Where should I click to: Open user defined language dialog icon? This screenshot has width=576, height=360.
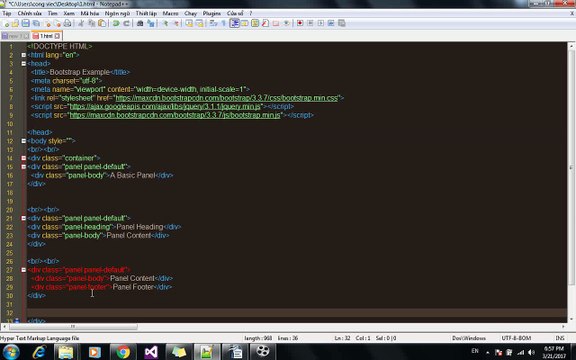[x=245, y=24]
